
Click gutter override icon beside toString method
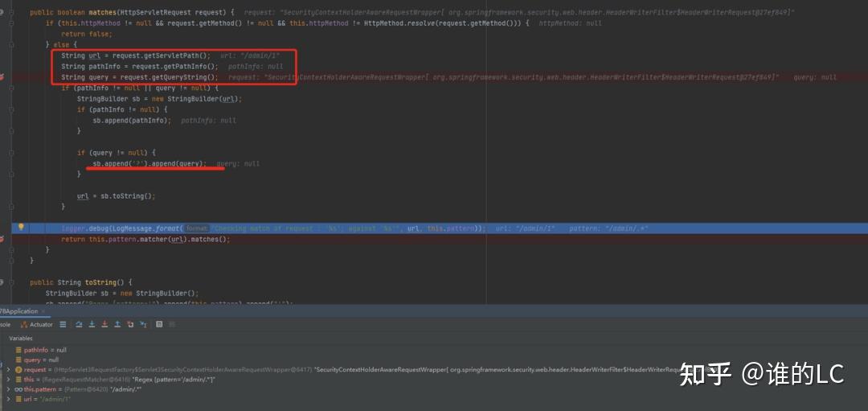pyautogui.click(x=2, y=282)
